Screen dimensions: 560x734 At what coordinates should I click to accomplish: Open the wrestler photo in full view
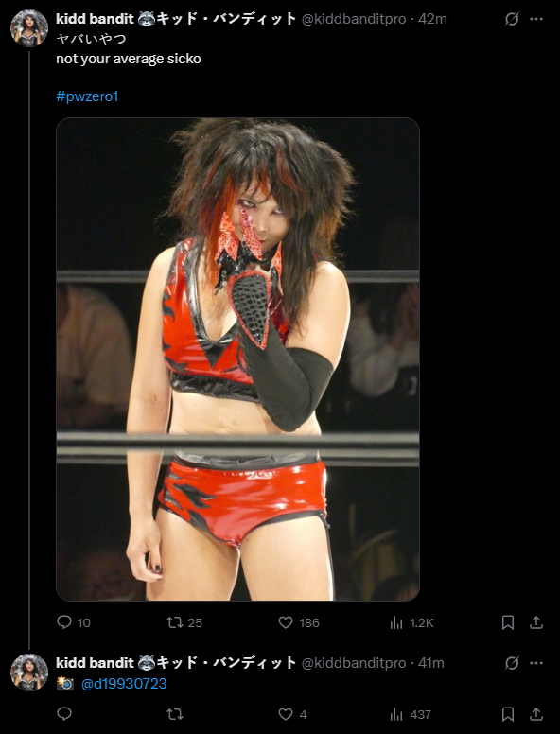(x=237, y=359)
